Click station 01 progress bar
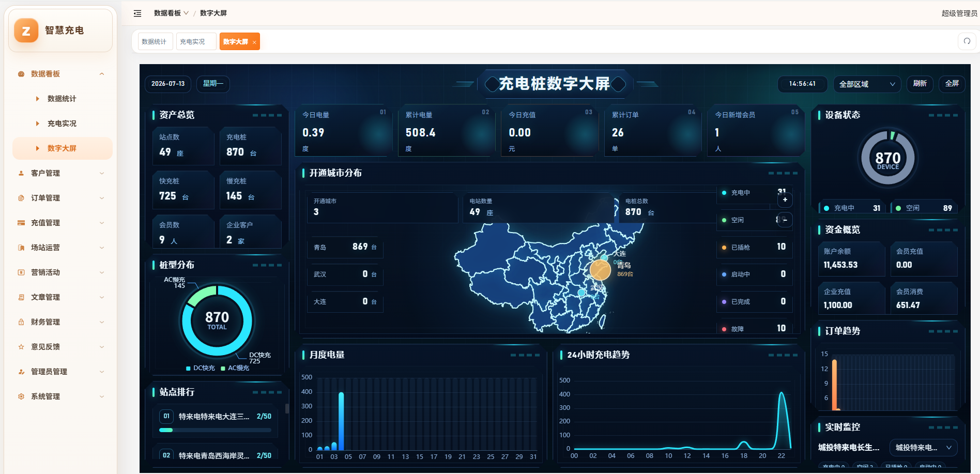 (x=215, y=430)
